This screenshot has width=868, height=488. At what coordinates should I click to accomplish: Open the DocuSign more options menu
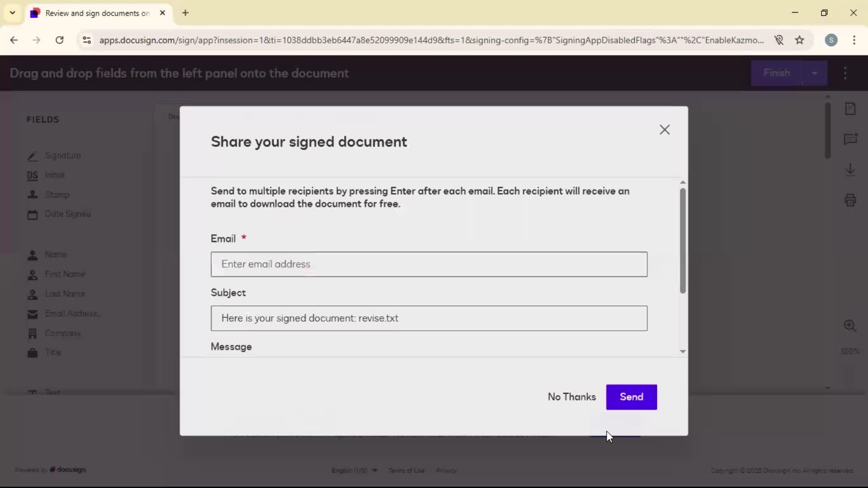tap(845, 73)
